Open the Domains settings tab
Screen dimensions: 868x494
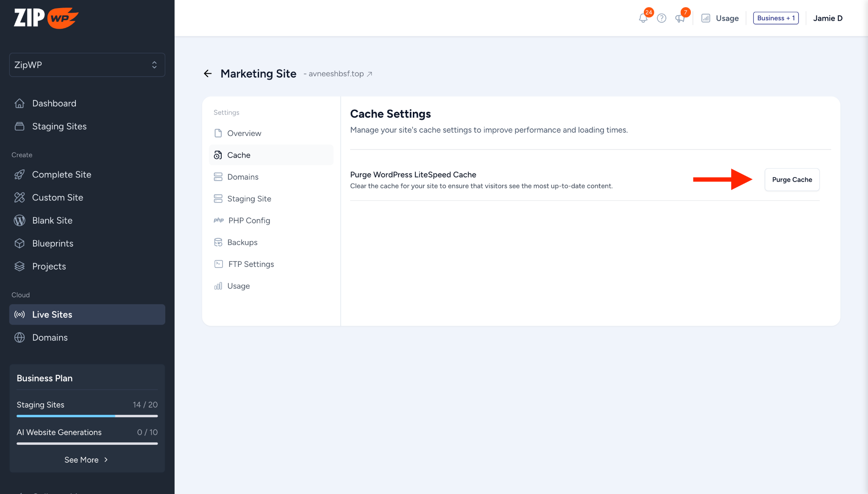[x=242, y=177]
